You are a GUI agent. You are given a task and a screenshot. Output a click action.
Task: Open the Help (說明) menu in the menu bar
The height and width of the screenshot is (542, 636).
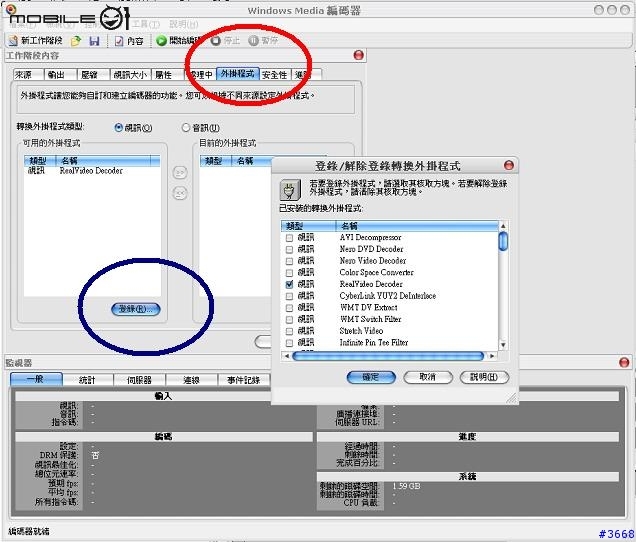click(184, 24)
